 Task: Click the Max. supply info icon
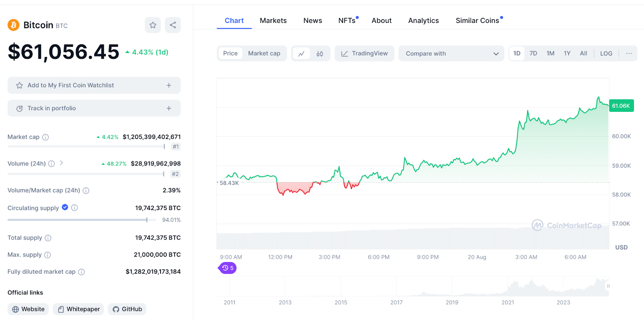coord(47,255)
